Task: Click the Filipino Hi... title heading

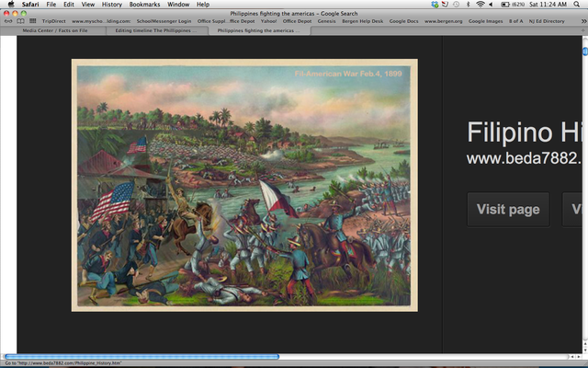Action: point(525,132)
